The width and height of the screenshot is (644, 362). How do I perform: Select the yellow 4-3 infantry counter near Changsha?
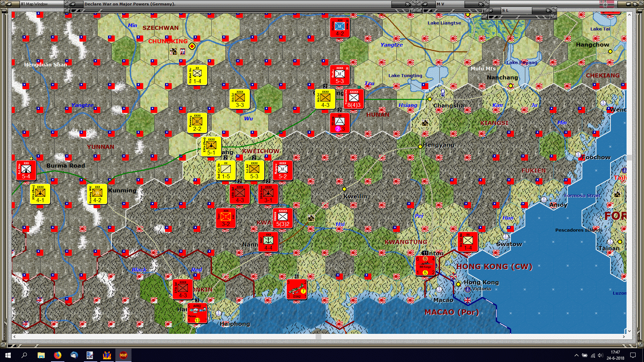click(x=325, y=99)
